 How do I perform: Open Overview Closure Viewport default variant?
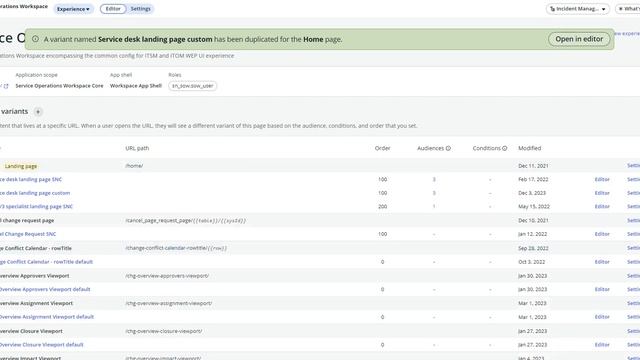[42, 345]
